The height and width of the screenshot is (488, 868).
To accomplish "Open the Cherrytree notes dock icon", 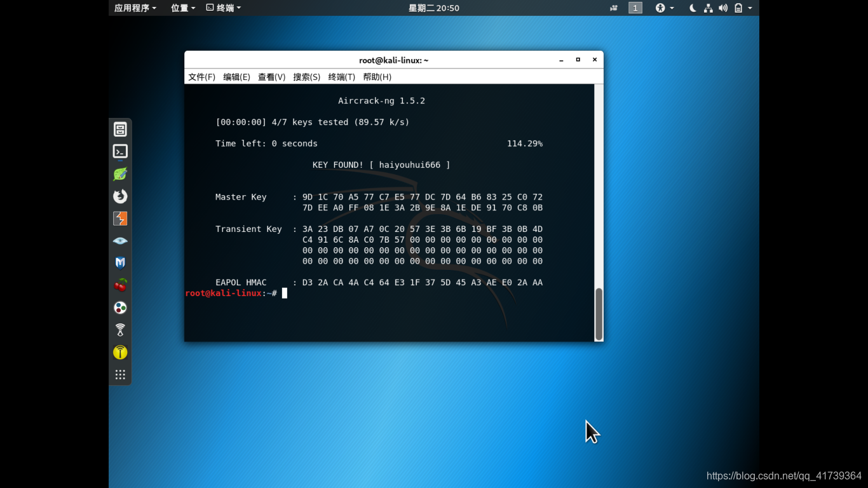I will click(120, 285).
